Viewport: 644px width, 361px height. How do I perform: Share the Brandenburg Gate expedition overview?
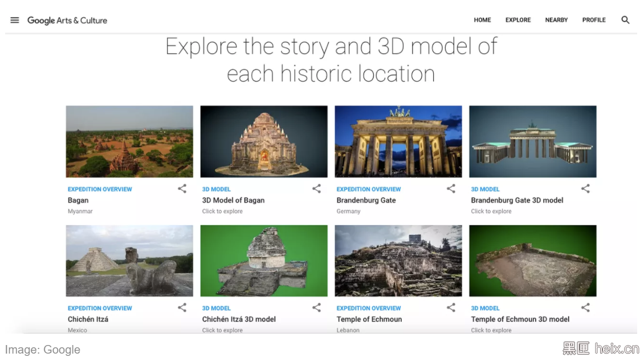tap(451, 189)
